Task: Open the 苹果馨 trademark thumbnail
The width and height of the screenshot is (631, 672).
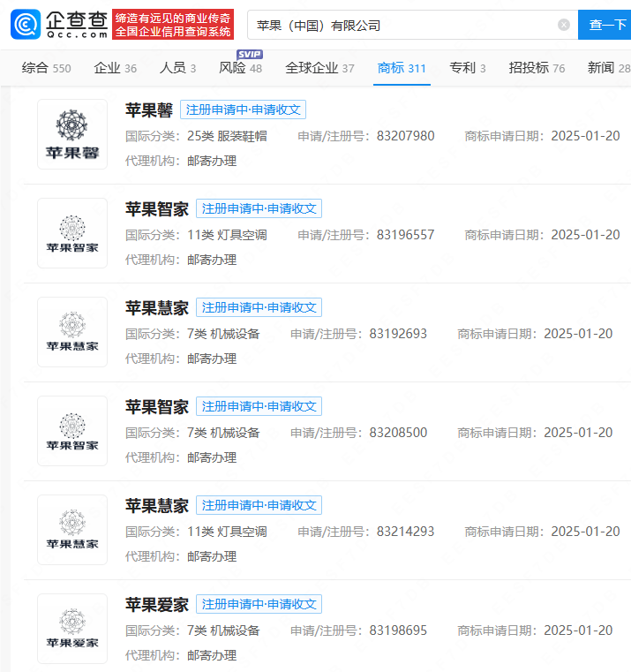Action: click(72, 134)
